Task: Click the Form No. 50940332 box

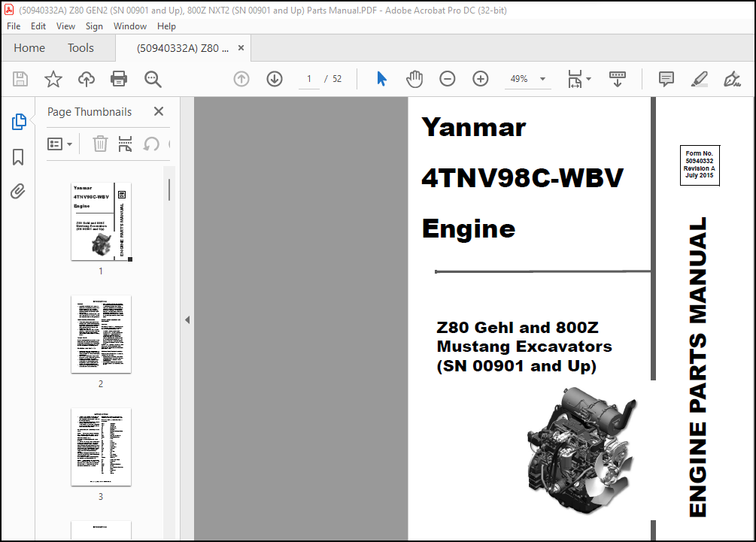Action: tap(699, 165)
